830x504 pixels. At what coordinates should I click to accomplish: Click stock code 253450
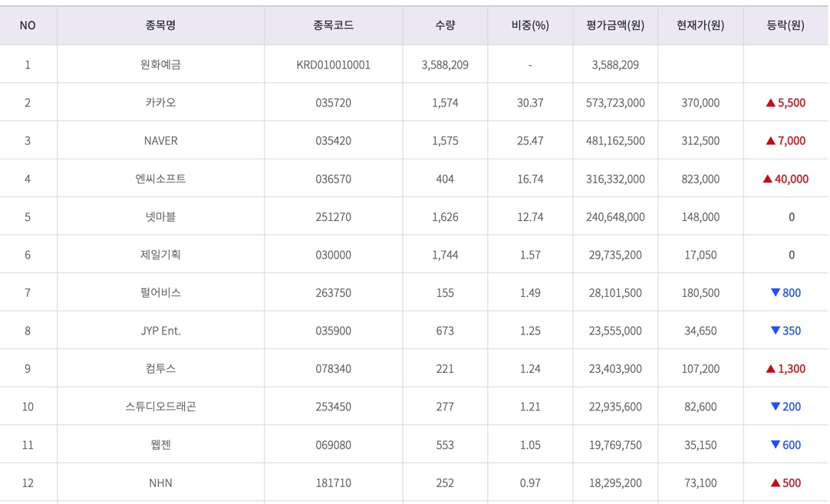coord(333,407)
